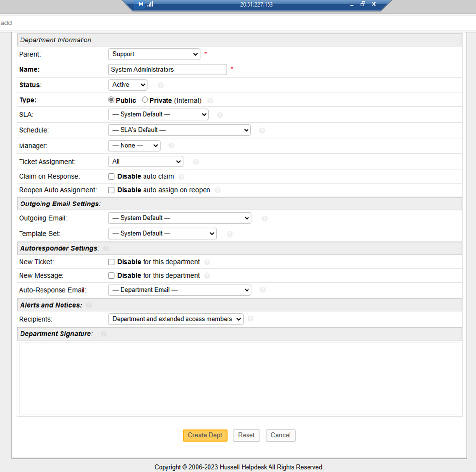Screen dimensions: 476x472
Task: Open the Parent department dropdown showing Support
Action: point(154,54)
